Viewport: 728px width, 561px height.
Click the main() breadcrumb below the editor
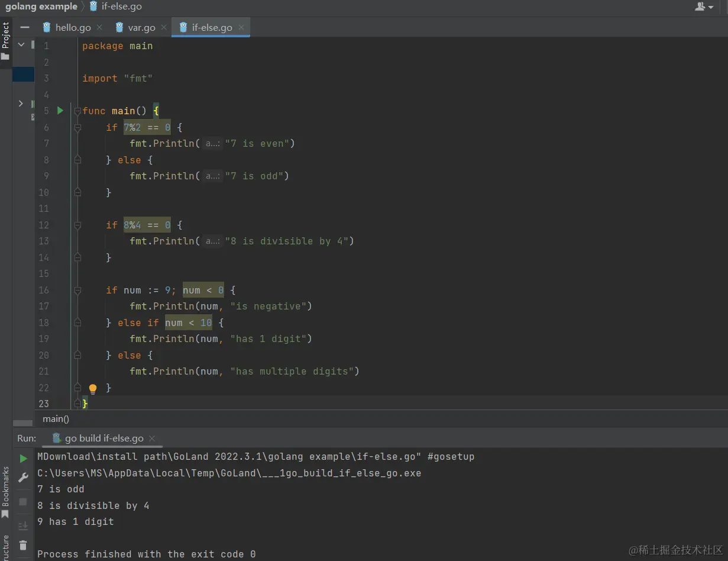(56, 418)
